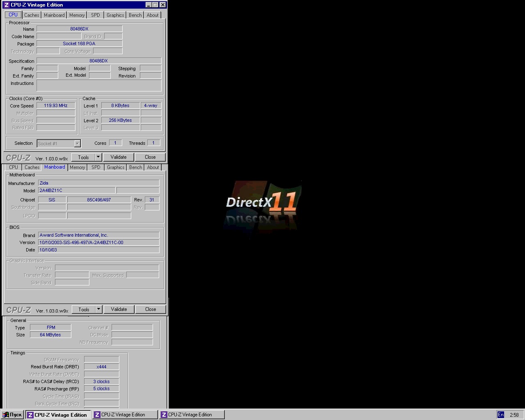Expand the Tools dropdown arrow in the Mainboard window
525x420 pixels.
click(x=98, y=309)
